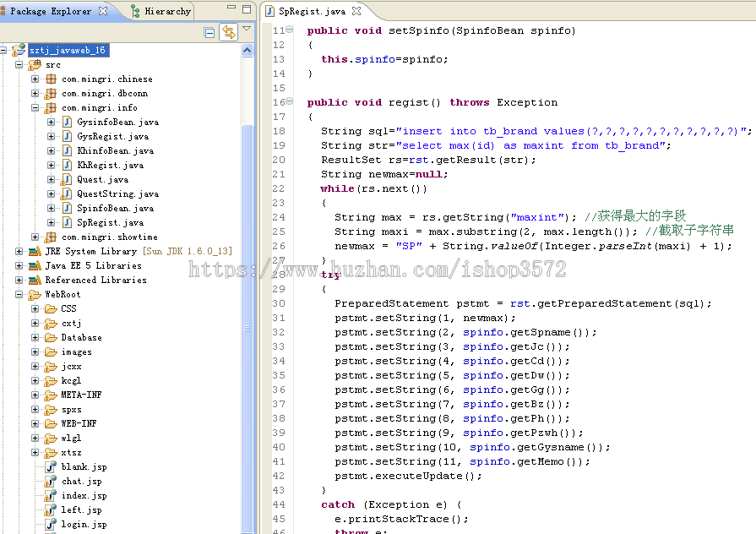Click the src source folder icon
756x534 pixels.
[35, 65]
